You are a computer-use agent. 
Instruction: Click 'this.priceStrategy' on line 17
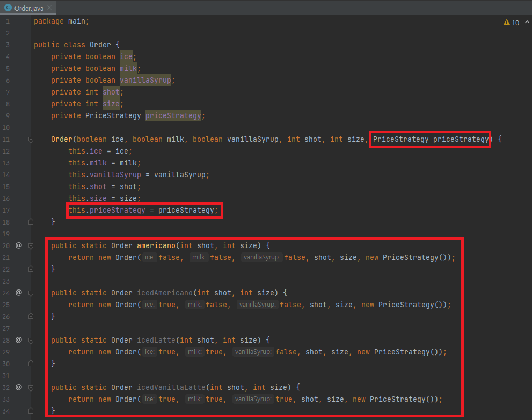[107, 210]
